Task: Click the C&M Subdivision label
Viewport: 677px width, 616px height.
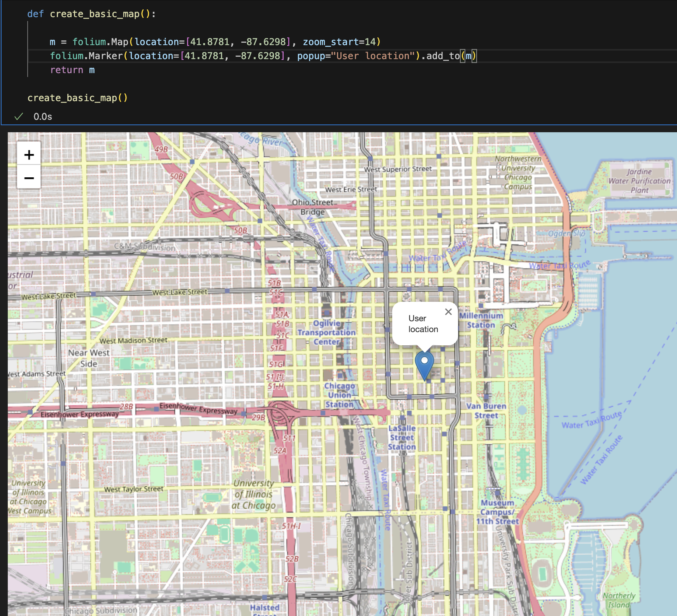Action: tap(145, 247)
